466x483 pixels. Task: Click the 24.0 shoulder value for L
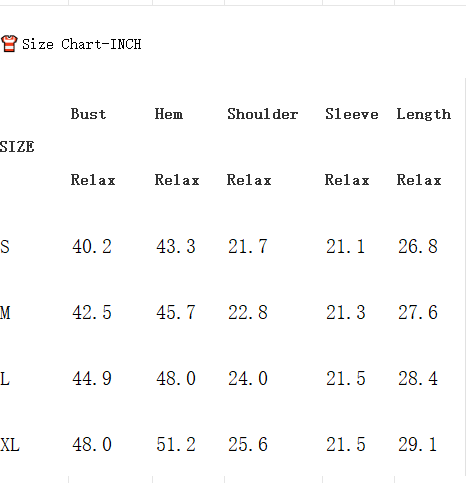(248, 379)
